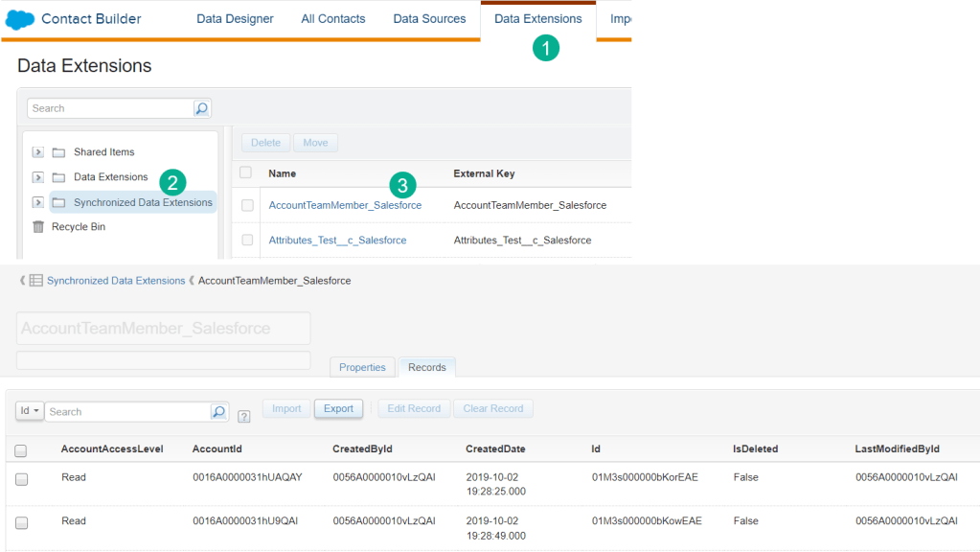Click in the records search input field
Image resolution: width=980 pixels, height=552 pixels.
pyautogui.click(x=126, y=411)
